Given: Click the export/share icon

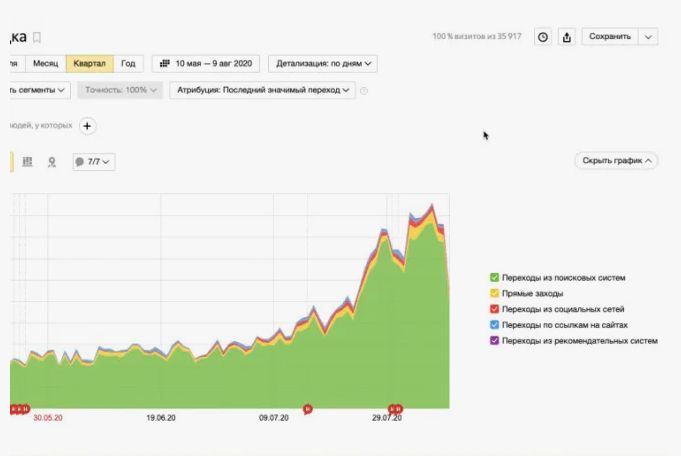Looking at the screenshot, I should pyautogui.click(x=567, y=37).
